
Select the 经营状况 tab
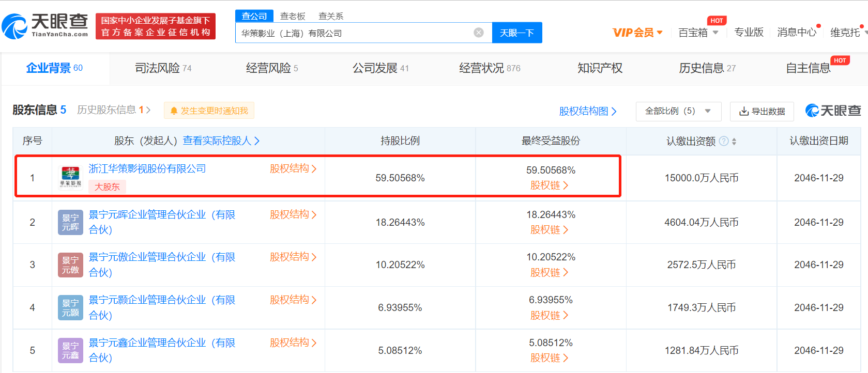click(490, 68)
